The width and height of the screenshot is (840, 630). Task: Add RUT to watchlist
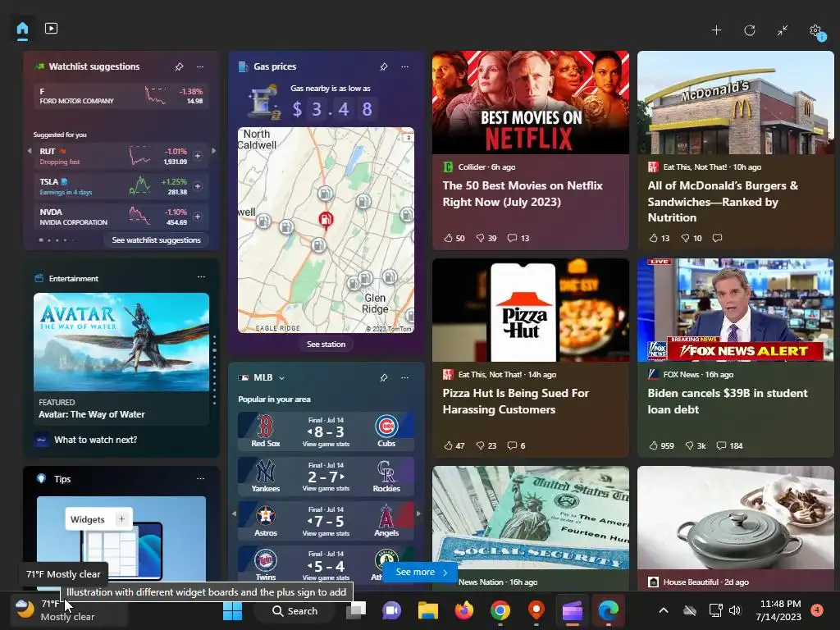[198, 156]
